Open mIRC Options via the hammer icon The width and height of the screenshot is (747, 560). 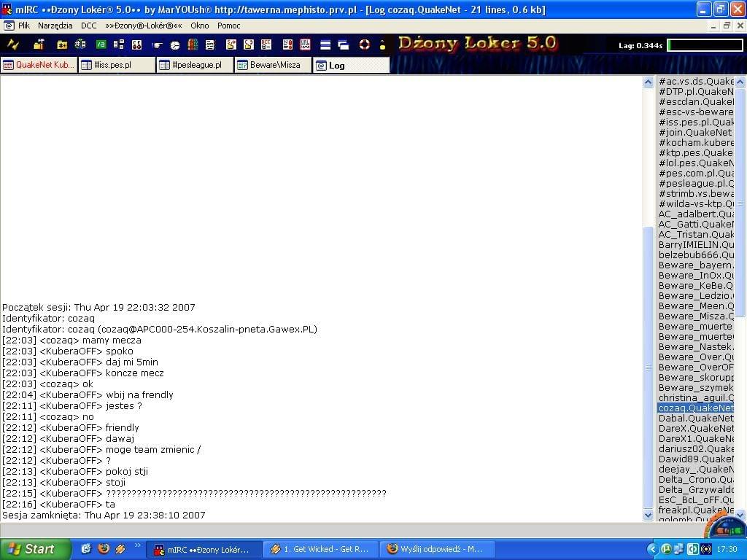coord(39,44)
